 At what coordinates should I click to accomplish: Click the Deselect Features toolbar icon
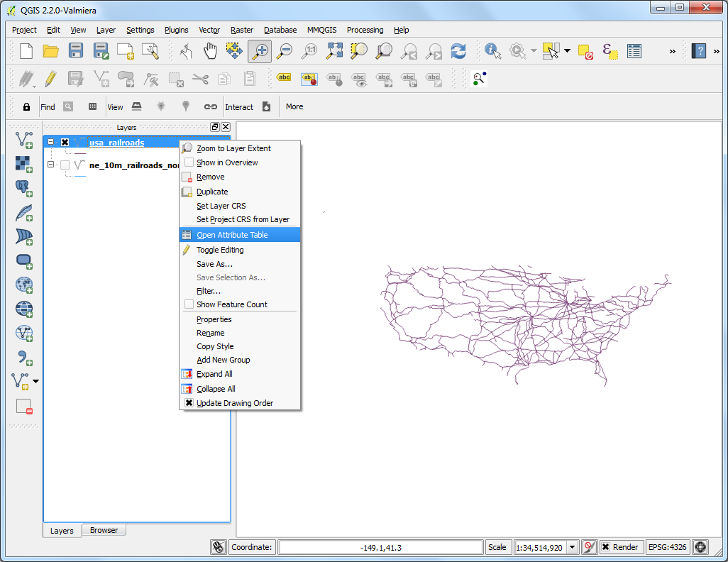click(585, 51)
